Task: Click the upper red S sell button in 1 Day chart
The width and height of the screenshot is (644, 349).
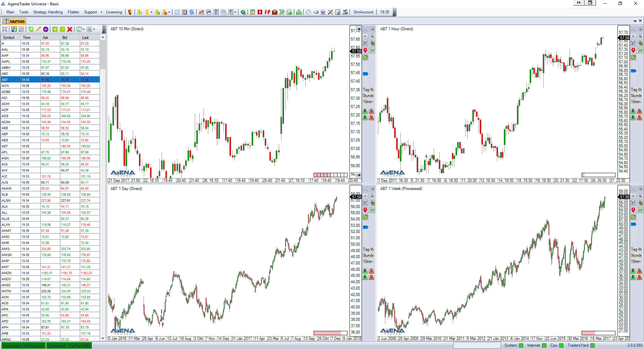Action: [371, 270]
